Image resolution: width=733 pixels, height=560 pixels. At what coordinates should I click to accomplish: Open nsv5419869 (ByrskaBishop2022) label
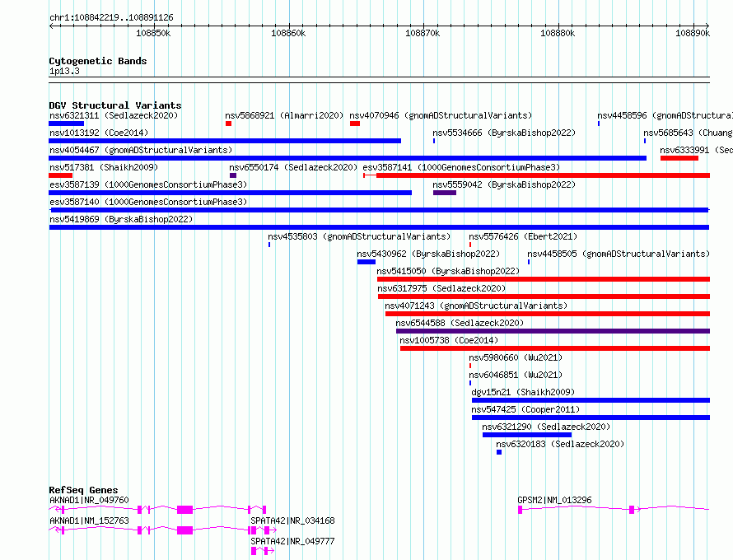coord(121,219)
